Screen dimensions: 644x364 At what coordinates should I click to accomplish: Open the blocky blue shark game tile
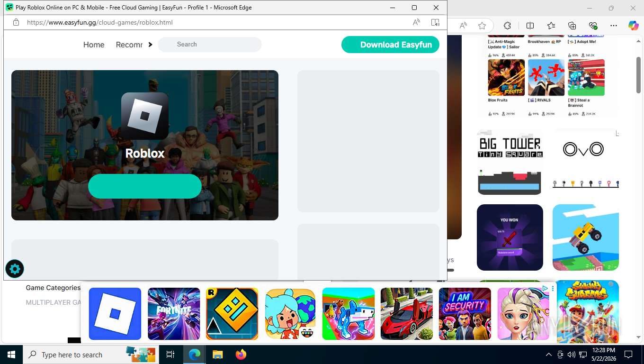pyautogui.click(x=349, y=314)
